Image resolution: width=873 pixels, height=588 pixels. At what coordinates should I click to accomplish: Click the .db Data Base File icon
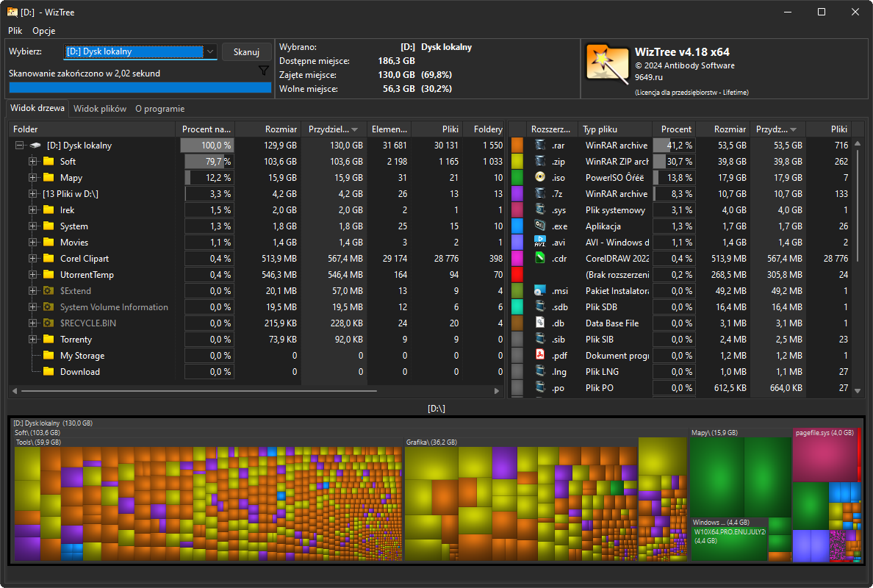pos(540,323)
